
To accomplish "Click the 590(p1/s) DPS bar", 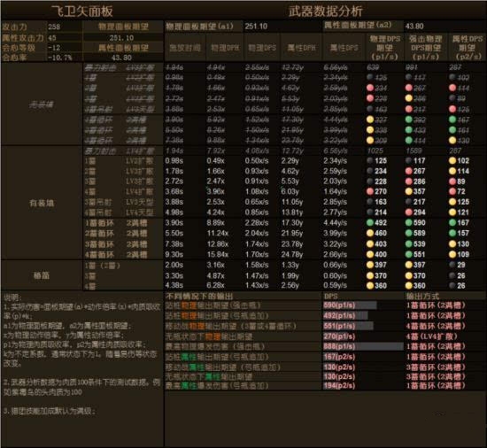I will point(350,305).
